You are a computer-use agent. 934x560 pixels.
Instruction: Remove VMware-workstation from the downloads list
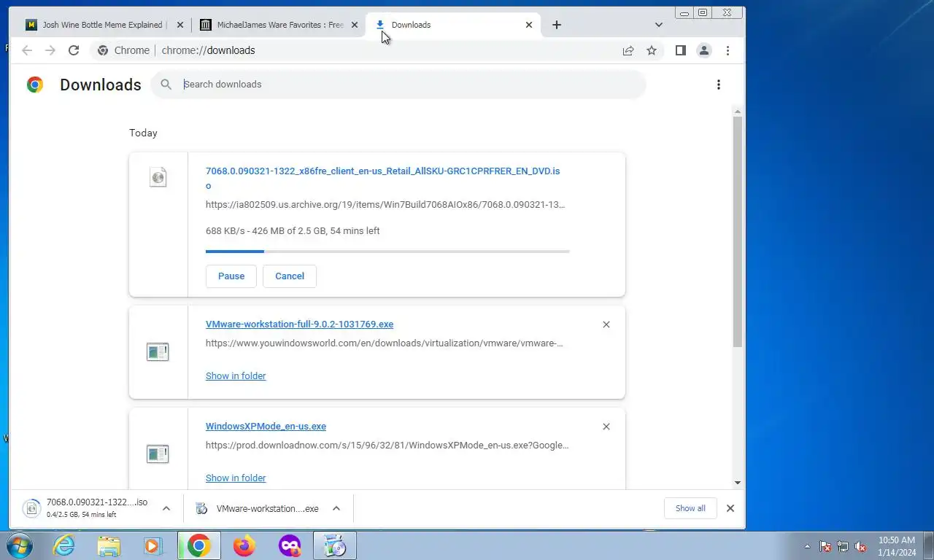point(606,324)
